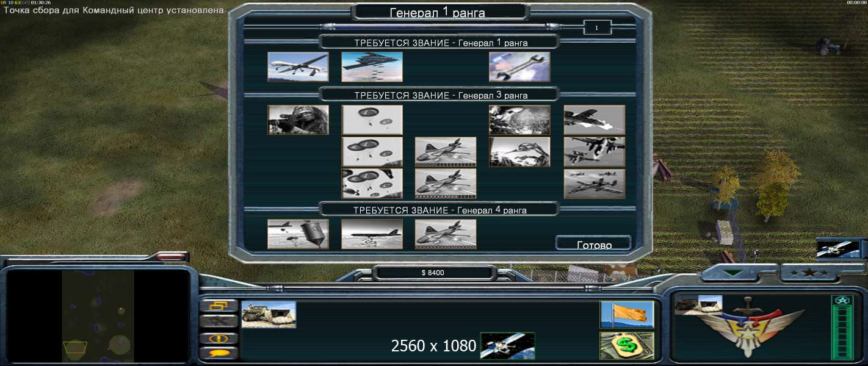Click the Генерал 4 ранга requirement header

point(440,210)
